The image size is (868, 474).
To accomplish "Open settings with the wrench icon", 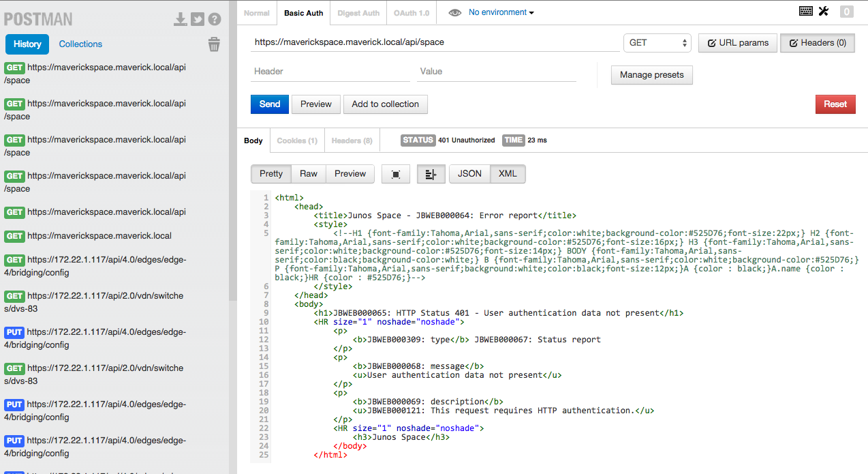I will pyautogui.click(x=823, y=11).
